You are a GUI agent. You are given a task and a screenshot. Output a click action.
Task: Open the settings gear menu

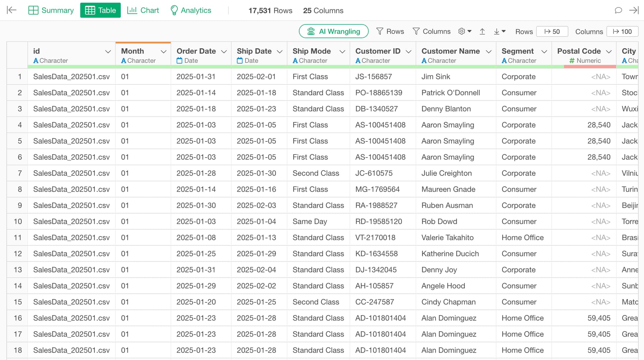pos(465,31)
